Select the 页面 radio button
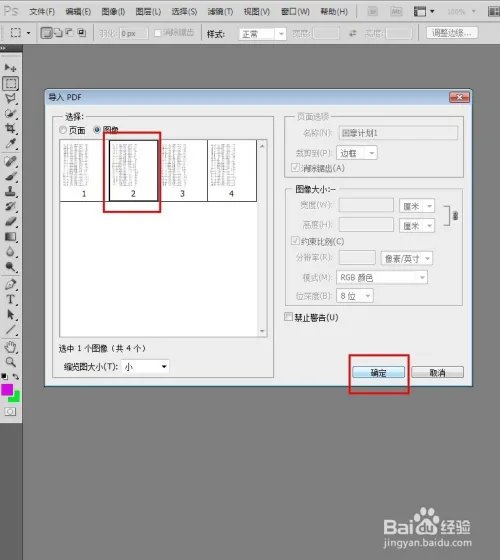This screenshot has height=560, width=500. coord(63,130)
